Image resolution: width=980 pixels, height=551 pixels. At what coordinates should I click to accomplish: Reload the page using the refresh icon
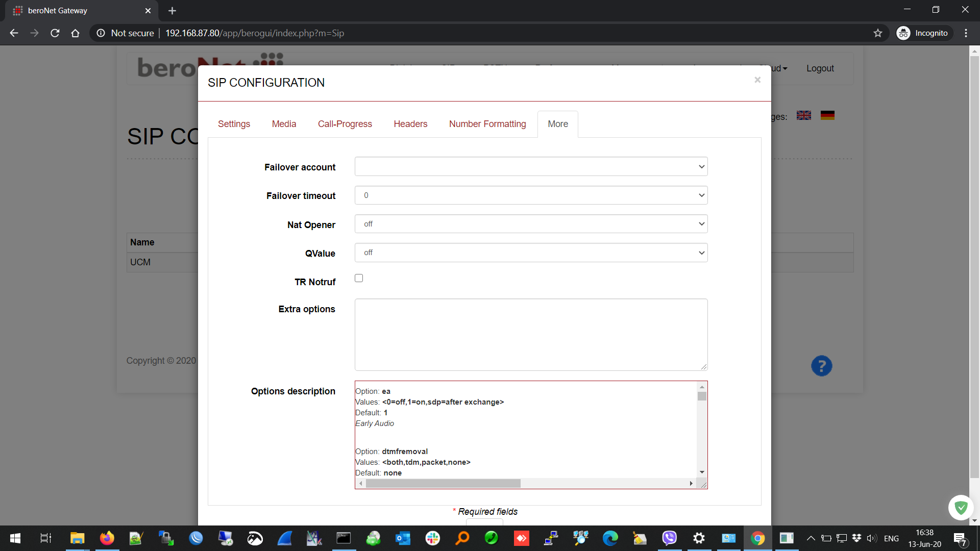tap(55, 33)
